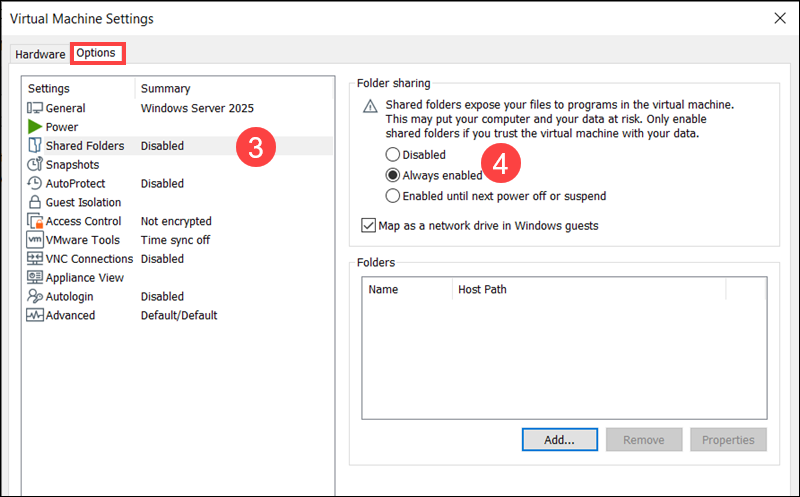This screenshot has width=800, height=497.
Task: Click the green Power arrow icon
Action: [x=35, y=127]
